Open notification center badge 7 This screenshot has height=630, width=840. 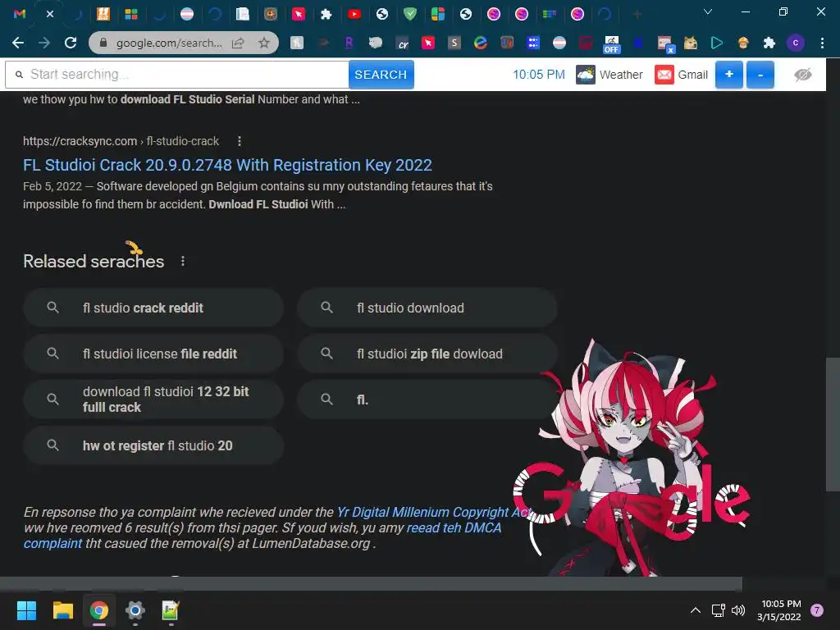817,610
